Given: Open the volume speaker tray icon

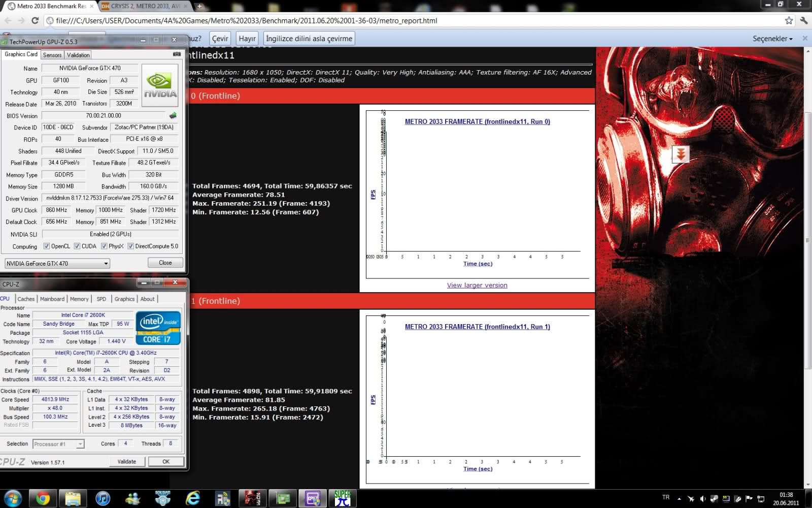Looking at the screenshot, I should point(702,499).
